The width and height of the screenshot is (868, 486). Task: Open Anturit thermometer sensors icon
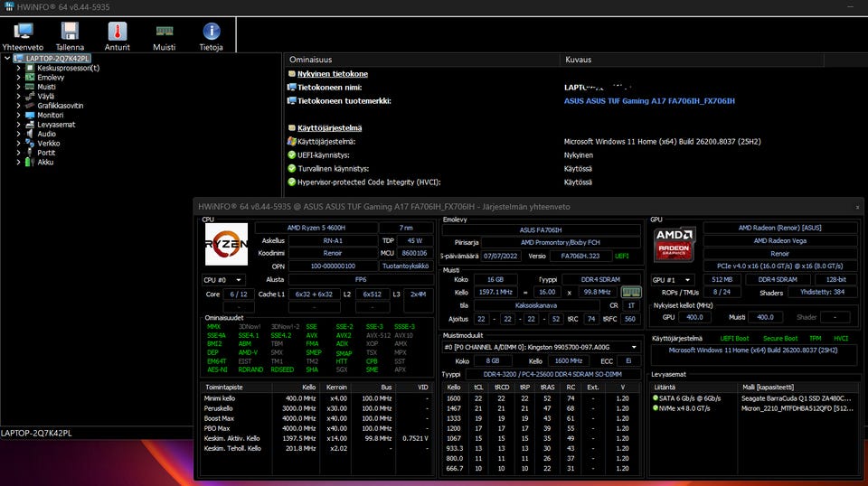coord(117,33)
